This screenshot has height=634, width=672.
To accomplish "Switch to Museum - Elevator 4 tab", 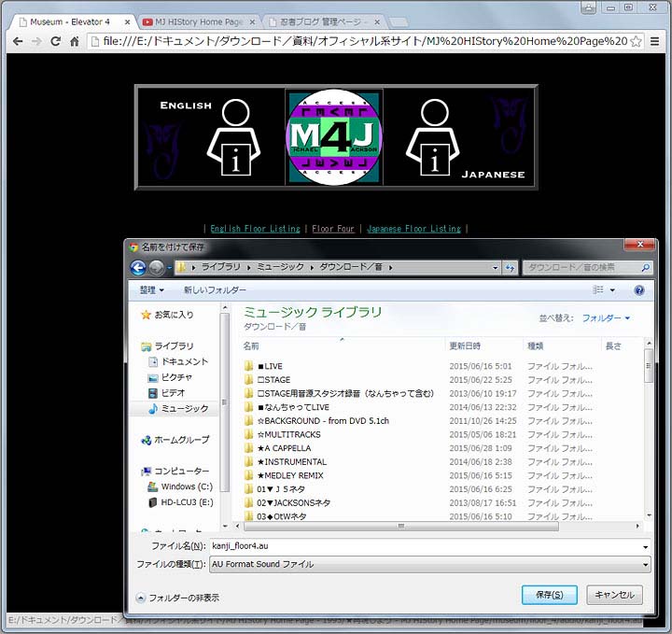I will (71, 21).
